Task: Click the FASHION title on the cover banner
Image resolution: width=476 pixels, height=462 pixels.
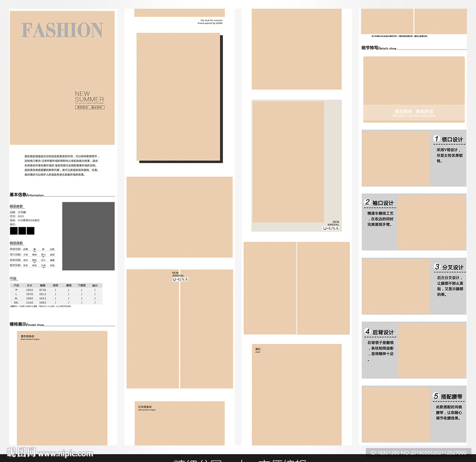Action: click(x=62, y=30)
